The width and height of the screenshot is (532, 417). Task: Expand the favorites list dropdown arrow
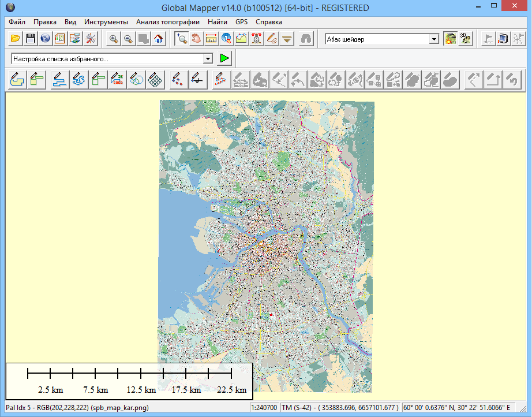[208, 59]
